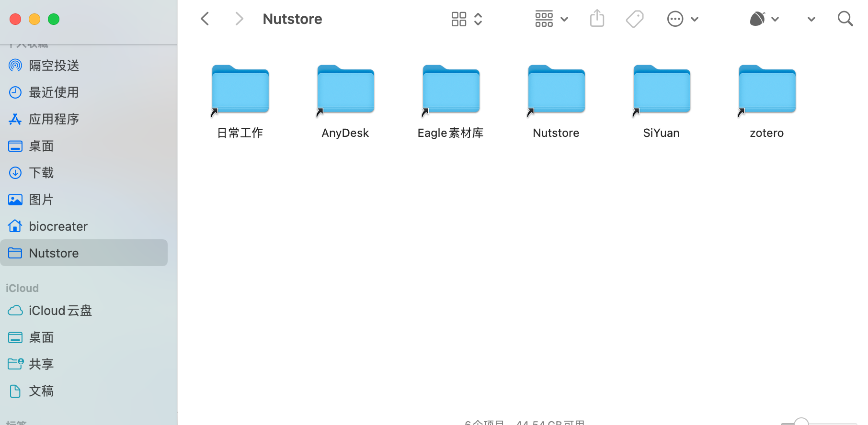
Task: Click the Eagle素材库 folder name
Action: 450,133
